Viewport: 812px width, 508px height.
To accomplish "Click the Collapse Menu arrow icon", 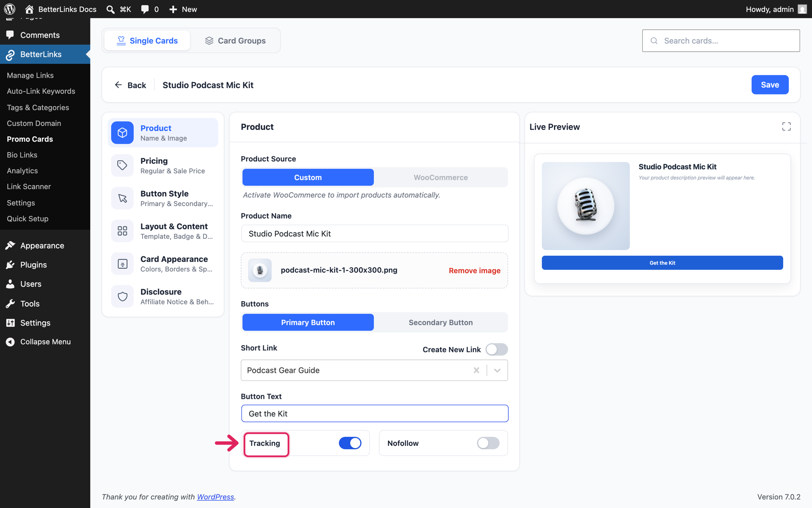I will pyautogui.click(x=10, y=342).
